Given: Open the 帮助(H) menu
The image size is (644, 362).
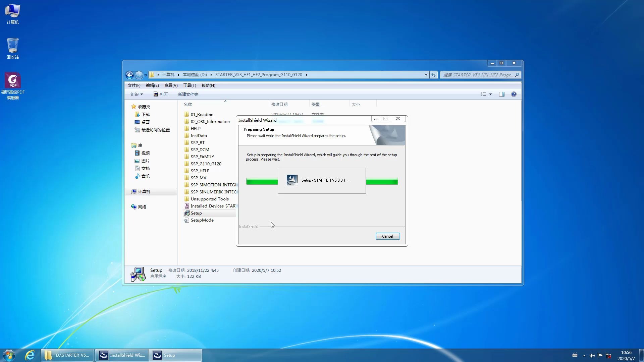Looking at the screenshot, I should (x=208, y=85).
